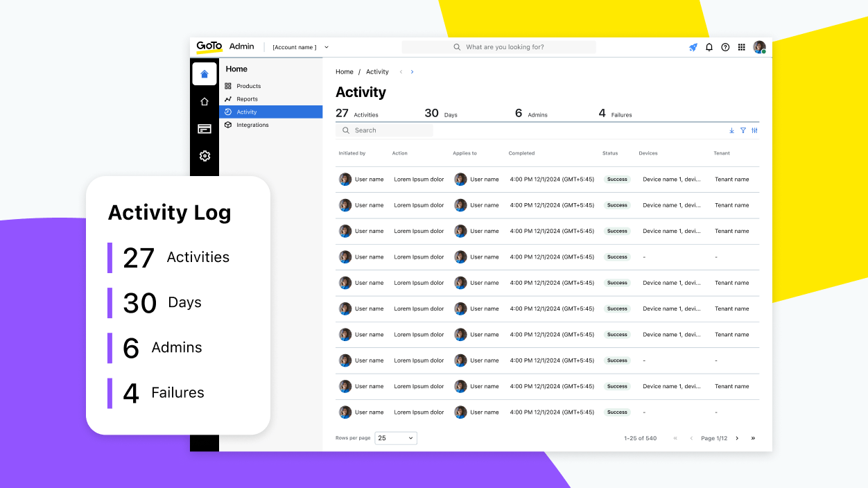Screen dimensions: 868x488
Task: Open the notification bell
Action: pyautogui.click(x=709, y=47)
